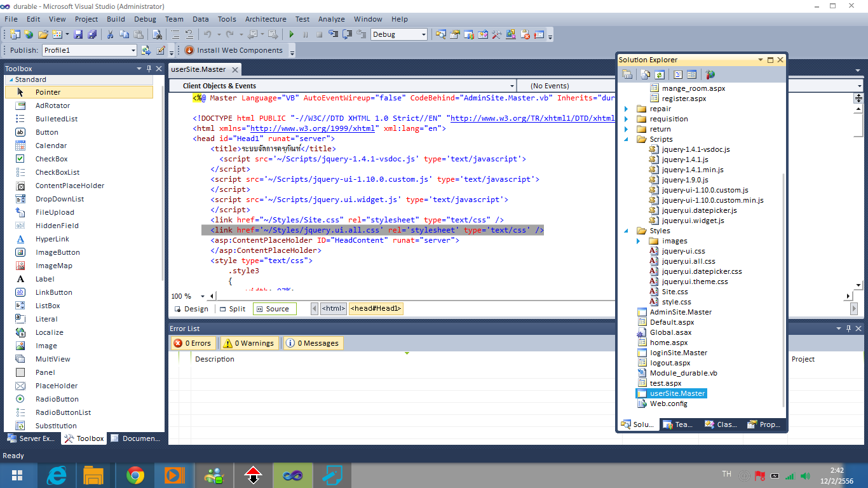Image resolution: width=868 pixels, height=488 pixels.
Task: Toggle the 0 Warnings filter
Action: tap(248, 343)
